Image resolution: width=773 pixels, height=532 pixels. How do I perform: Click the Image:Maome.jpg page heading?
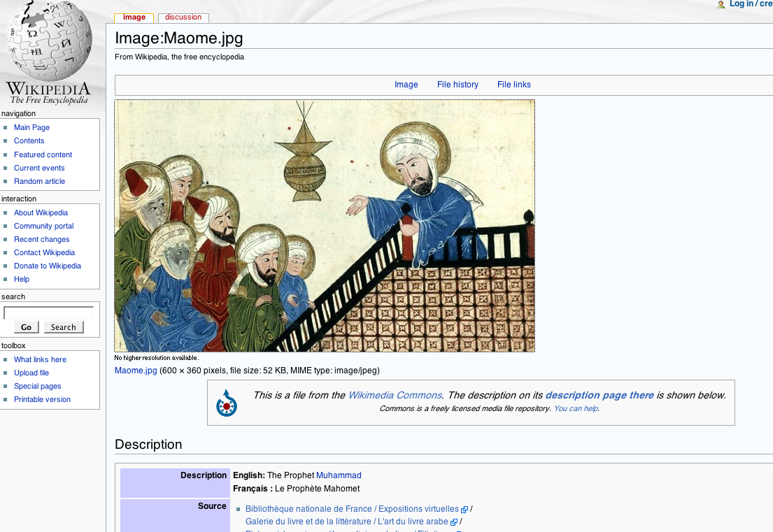[x=179, y=38]
